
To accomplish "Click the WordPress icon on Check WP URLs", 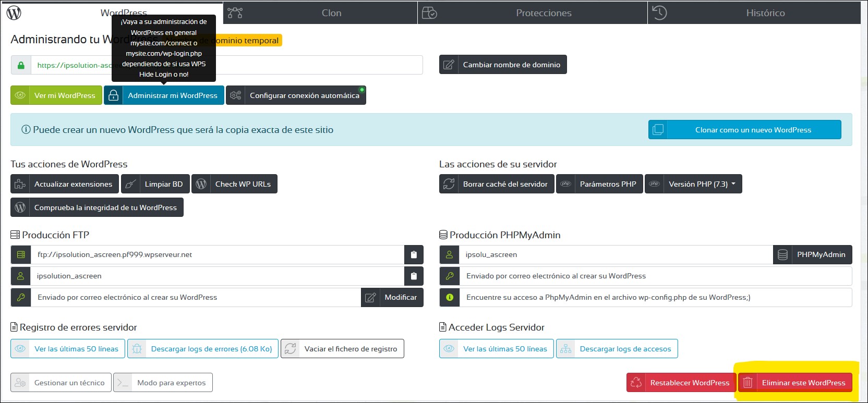I will tap(201, 184).
